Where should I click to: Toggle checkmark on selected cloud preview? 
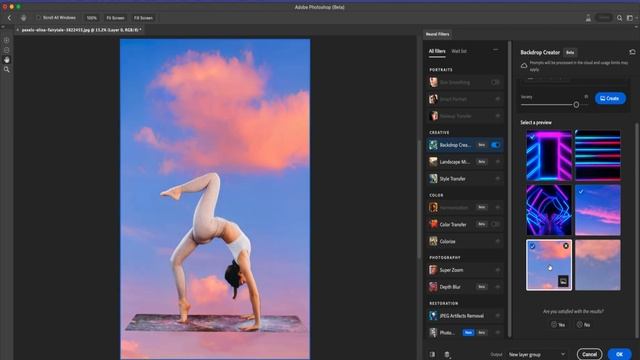[532, 246]
